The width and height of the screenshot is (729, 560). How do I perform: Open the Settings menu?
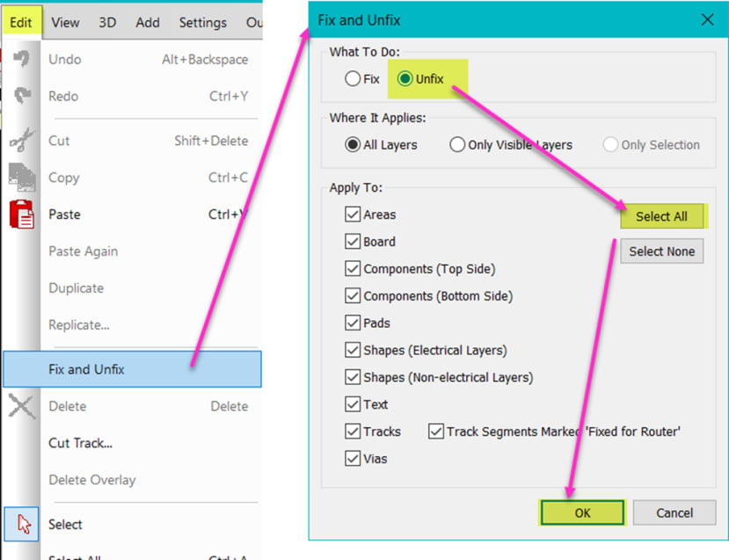[203, 22]
